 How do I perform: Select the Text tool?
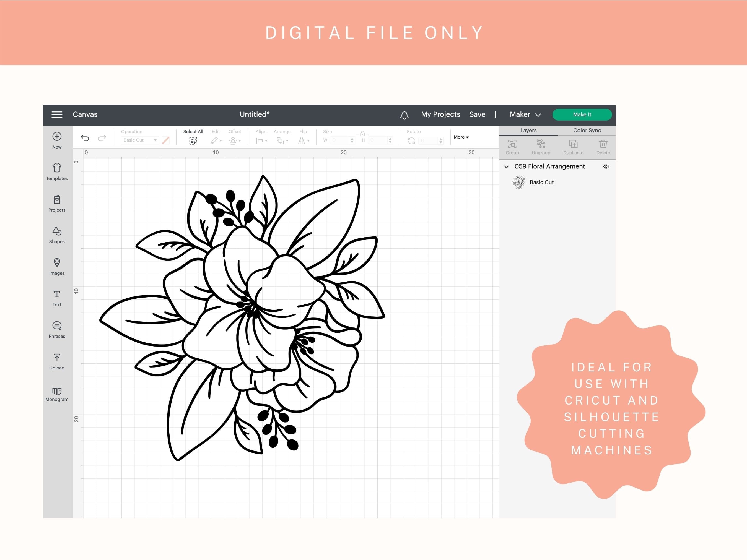pyautogui.click(x=57, y=298)
